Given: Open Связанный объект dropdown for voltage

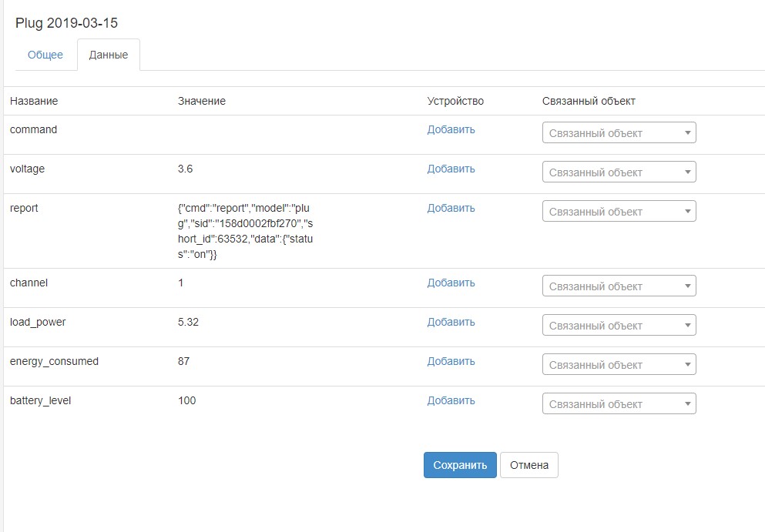Looking at the screenshot, I should pyautogui.click(x=619, y=172).
